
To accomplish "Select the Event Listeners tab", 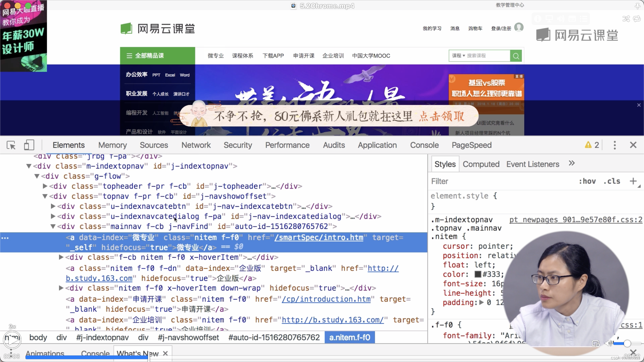I will click(x=533, y=164).
